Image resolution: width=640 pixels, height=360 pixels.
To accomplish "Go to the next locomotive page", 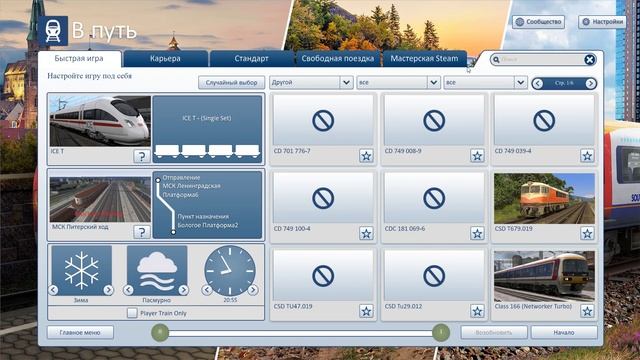I will point(590,83).
